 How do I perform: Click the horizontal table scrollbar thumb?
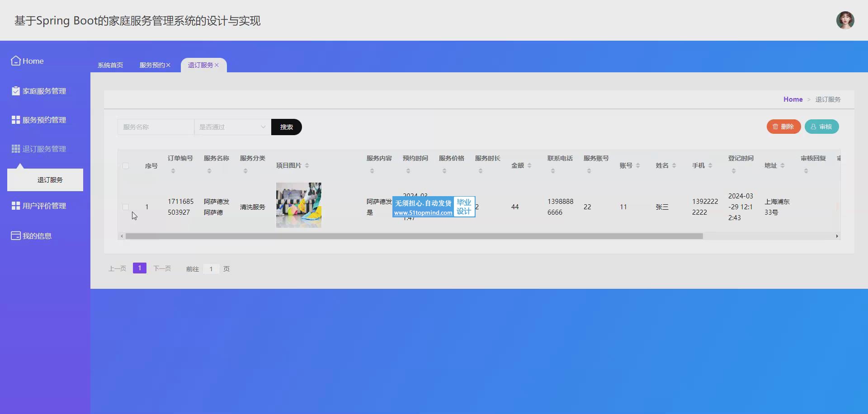(414, 236)
